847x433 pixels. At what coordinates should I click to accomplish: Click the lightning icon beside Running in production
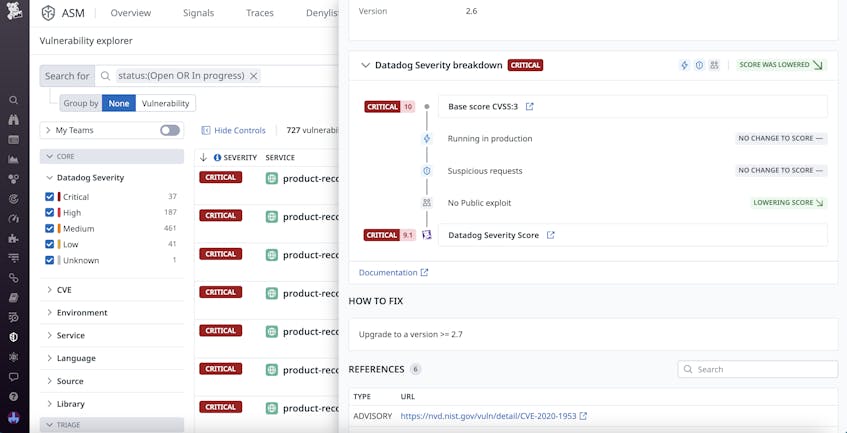tap(427, 139)
